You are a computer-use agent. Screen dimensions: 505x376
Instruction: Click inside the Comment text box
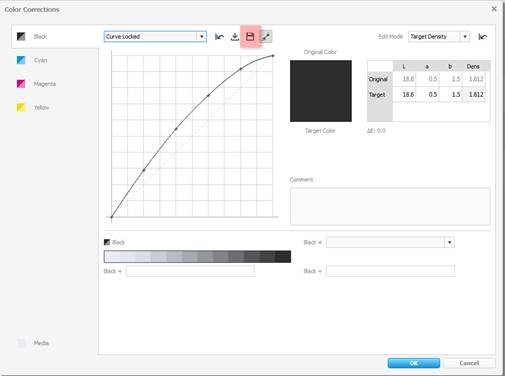click(390, 206)
